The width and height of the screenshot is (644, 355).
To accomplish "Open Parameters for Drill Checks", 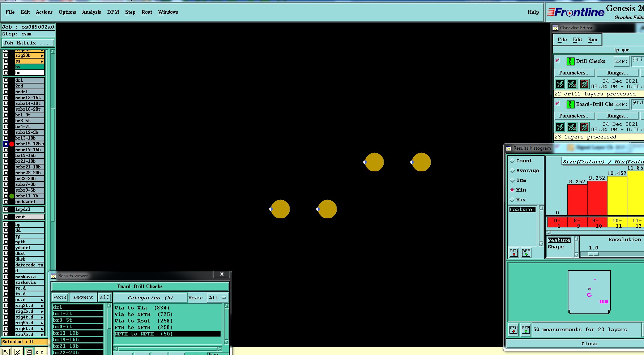I will pyautogui.click(x=574, y=73).
